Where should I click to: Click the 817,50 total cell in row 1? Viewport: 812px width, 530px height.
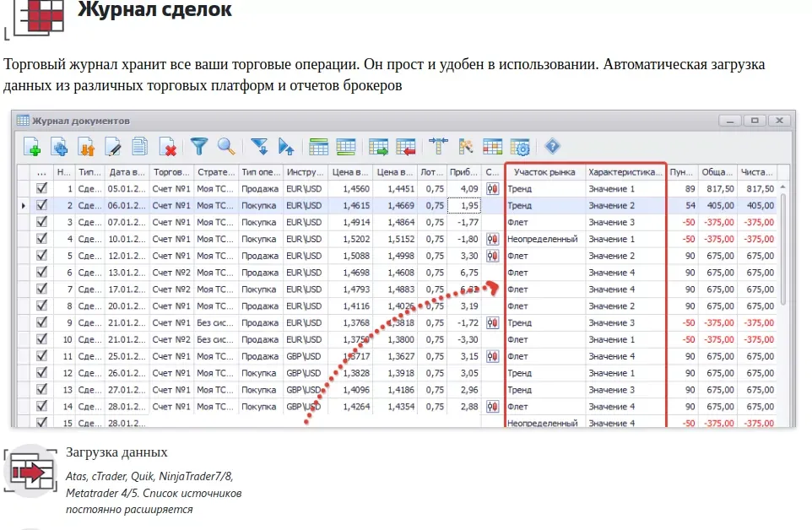tap(717, 189)
